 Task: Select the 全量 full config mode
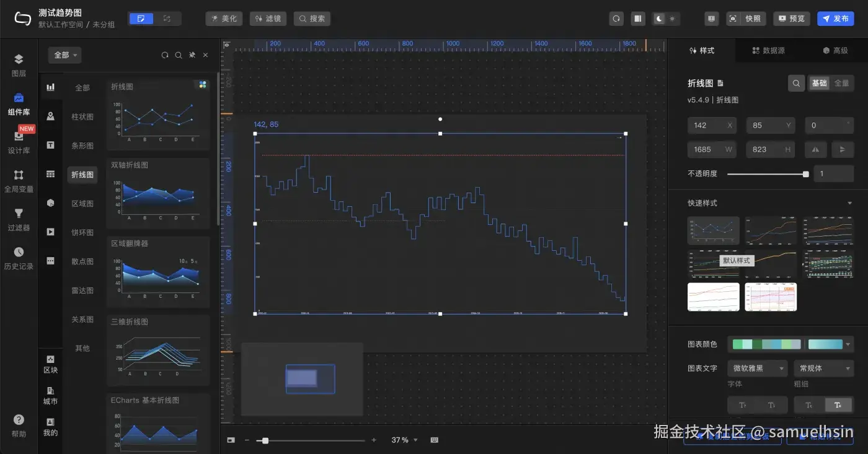[x=841, y=83]
